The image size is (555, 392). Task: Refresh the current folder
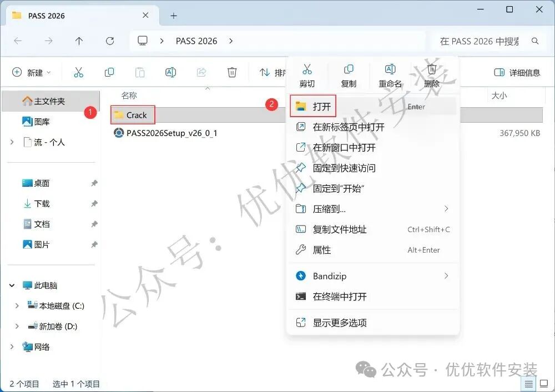[x=110, y=41]
